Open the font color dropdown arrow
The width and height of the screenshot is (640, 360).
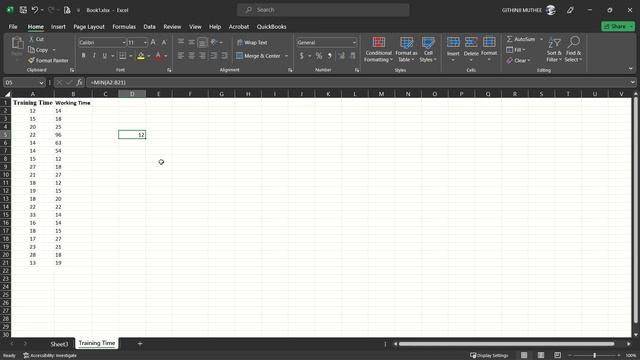tap(166, 56)
